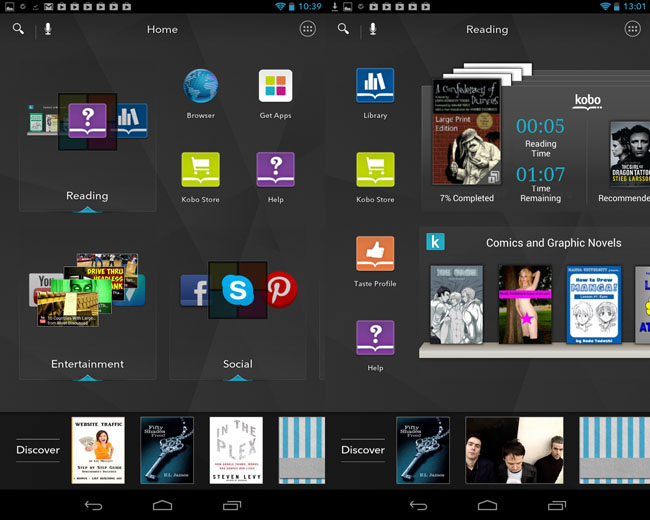This screenshot has height=520, width=650.
Task: Tap Recent apps button on left screen
Action: point(232,505)
